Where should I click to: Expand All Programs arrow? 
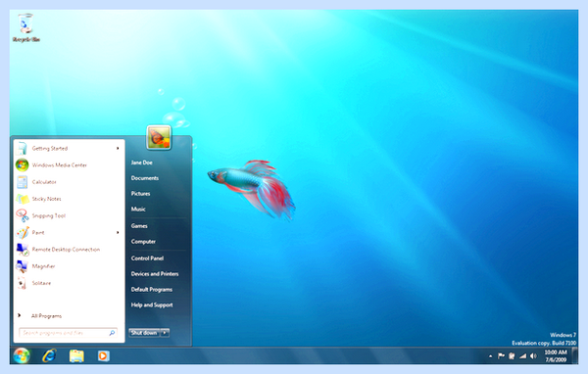[19, 315]
